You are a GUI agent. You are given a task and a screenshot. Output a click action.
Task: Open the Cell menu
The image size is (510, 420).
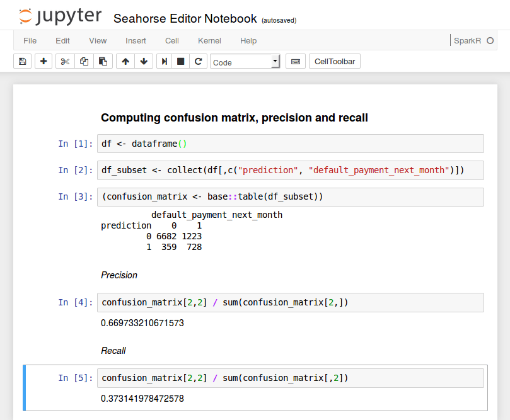tap(172, 41)
